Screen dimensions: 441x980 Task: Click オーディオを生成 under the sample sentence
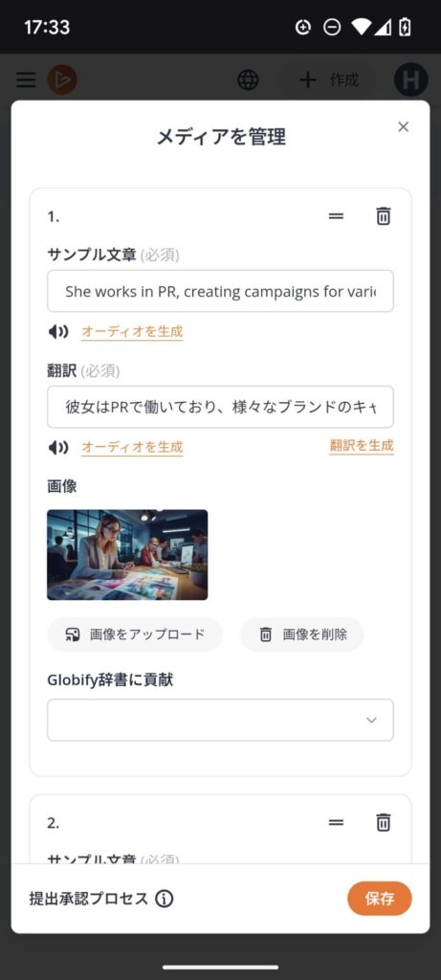132,332
